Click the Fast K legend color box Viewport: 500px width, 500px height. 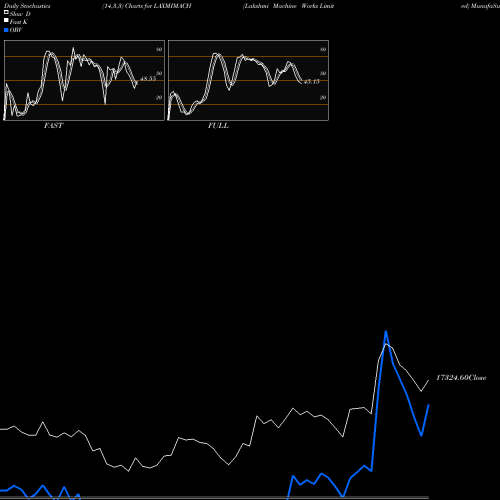6,20
